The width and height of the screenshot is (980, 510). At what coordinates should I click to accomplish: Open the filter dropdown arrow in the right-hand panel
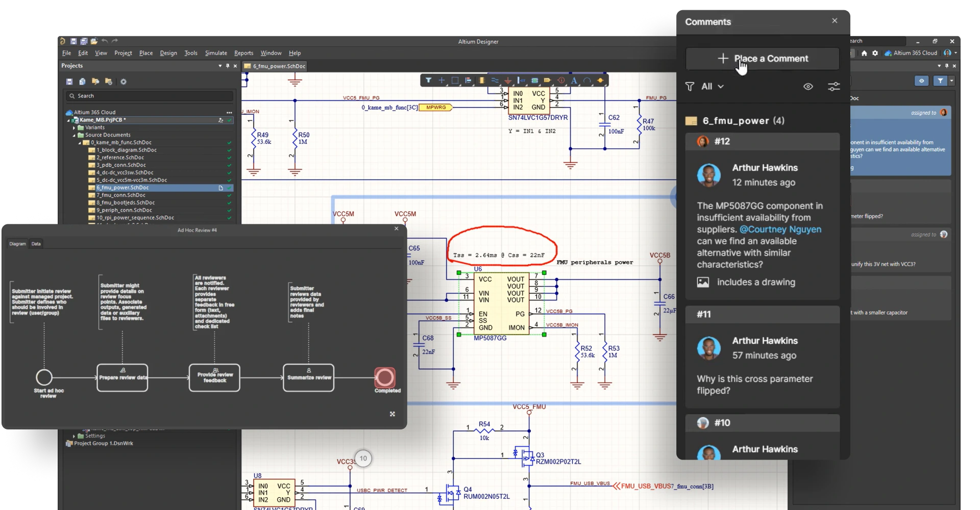click(x=951, y=81)
